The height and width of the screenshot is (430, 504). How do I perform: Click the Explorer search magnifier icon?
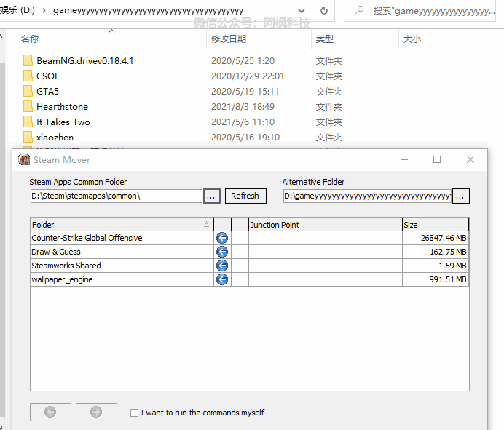tap(359, 10)
